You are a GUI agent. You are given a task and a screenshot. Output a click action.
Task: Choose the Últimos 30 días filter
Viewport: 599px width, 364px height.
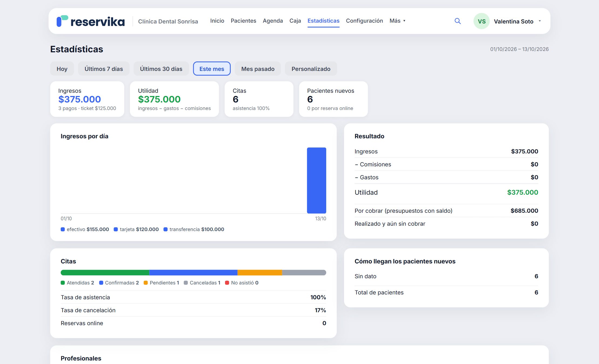(x=161, y=69)
